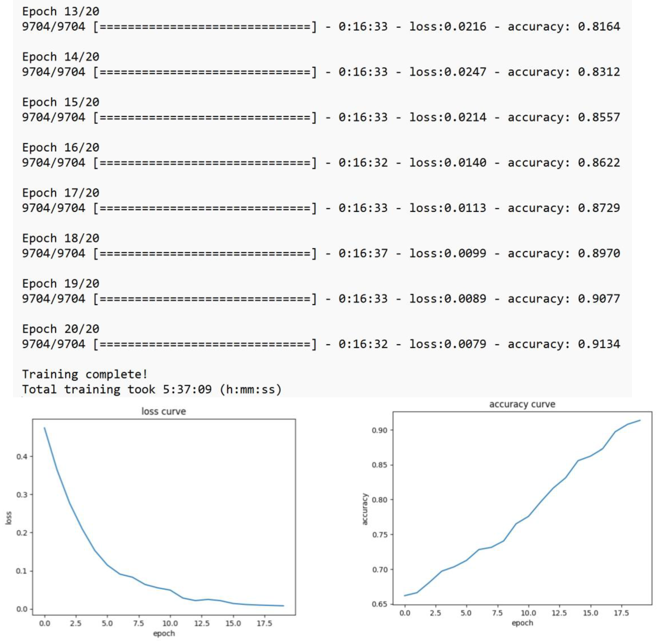Click the progress bar of Epoch 16
This screenshot has height=644, width=661.
[205, 163]
